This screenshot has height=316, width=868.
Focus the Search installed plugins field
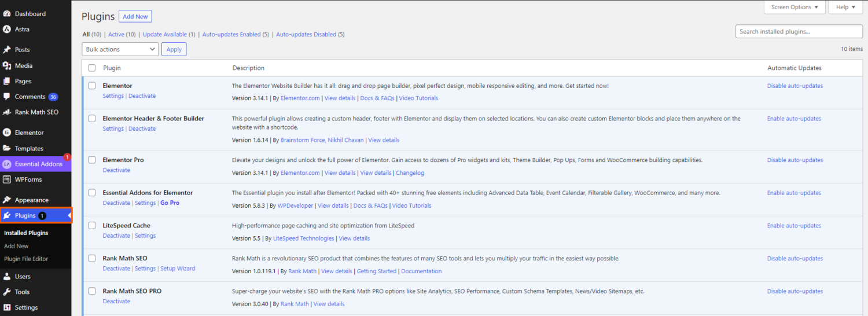click(x=799, y=32)
